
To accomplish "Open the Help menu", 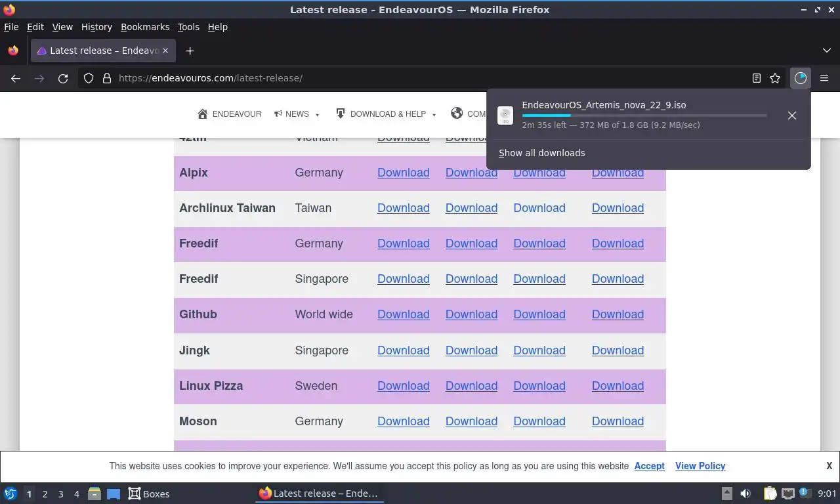I will 218,27.
